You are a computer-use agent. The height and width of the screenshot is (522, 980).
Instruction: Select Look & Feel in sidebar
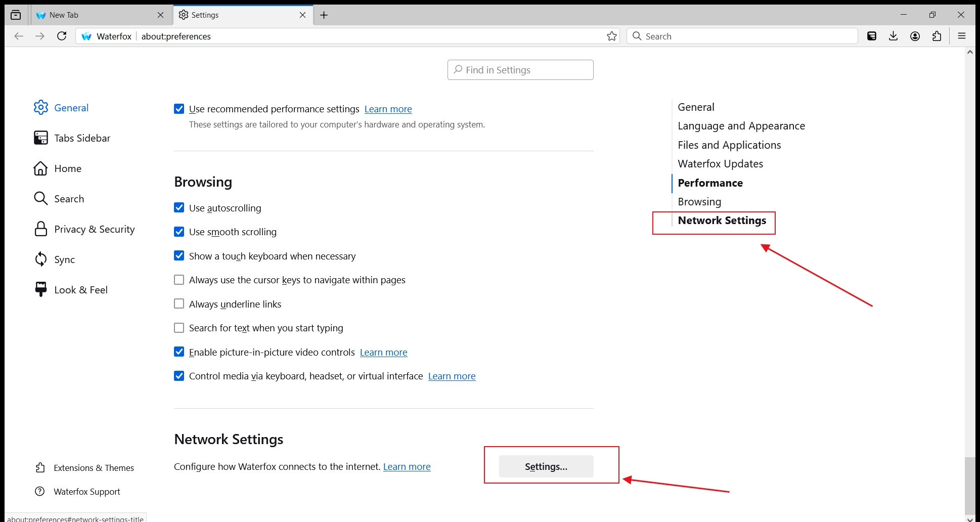pos(81,290)
